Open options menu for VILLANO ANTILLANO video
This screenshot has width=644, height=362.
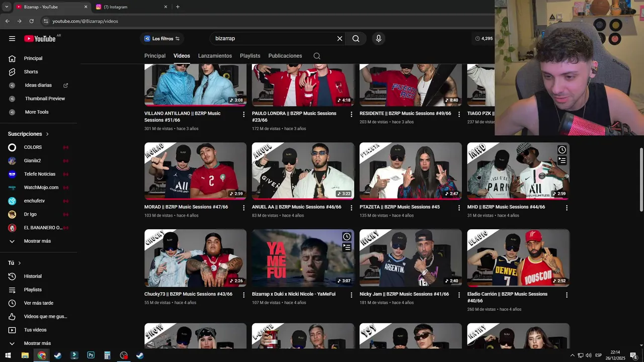(x=244, y=115)
